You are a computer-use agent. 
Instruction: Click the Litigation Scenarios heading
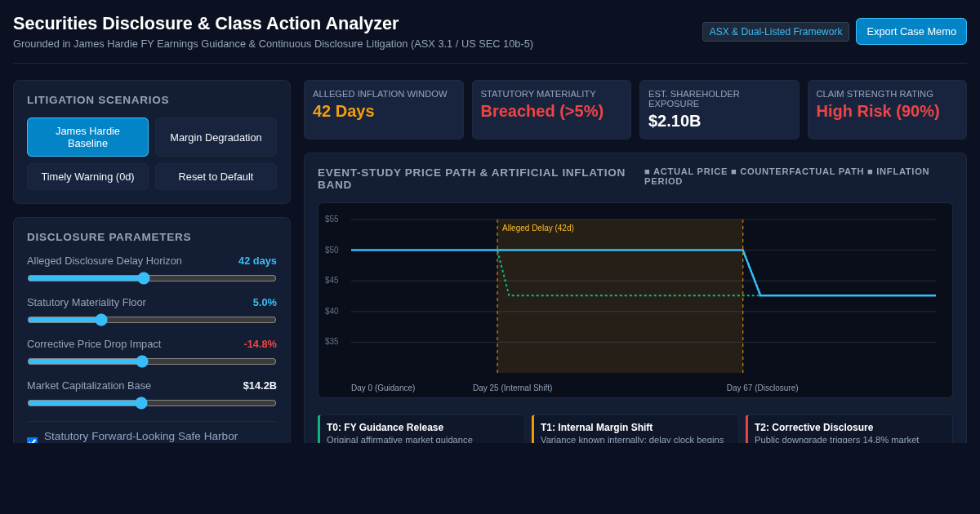click(x=98, y=100)
